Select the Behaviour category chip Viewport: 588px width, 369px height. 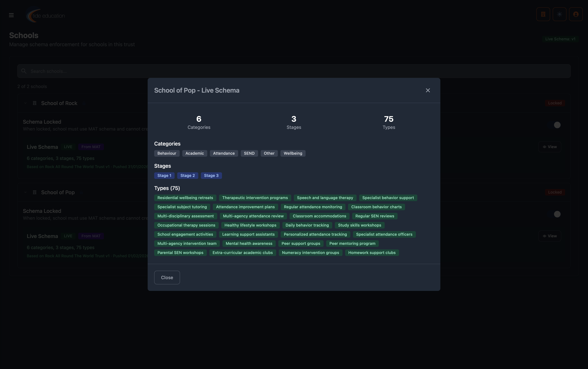pos(167,153)
